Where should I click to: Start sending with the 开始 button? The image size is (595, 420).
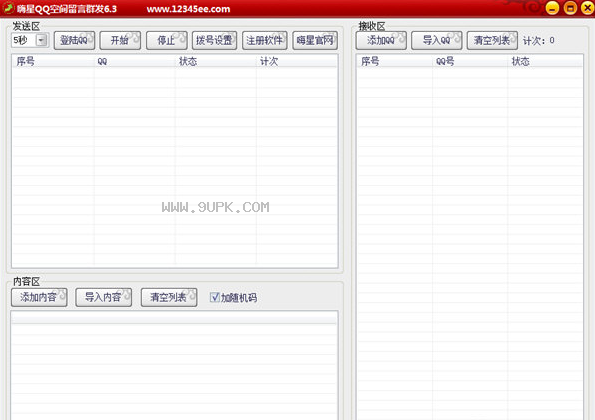(120, 40)
